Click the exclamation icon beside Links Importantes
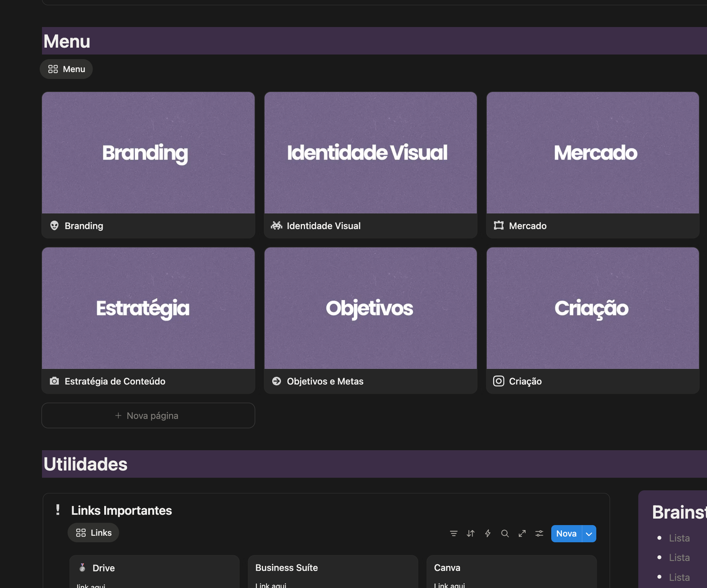This screenshot has width=707, height=588. 58,510
